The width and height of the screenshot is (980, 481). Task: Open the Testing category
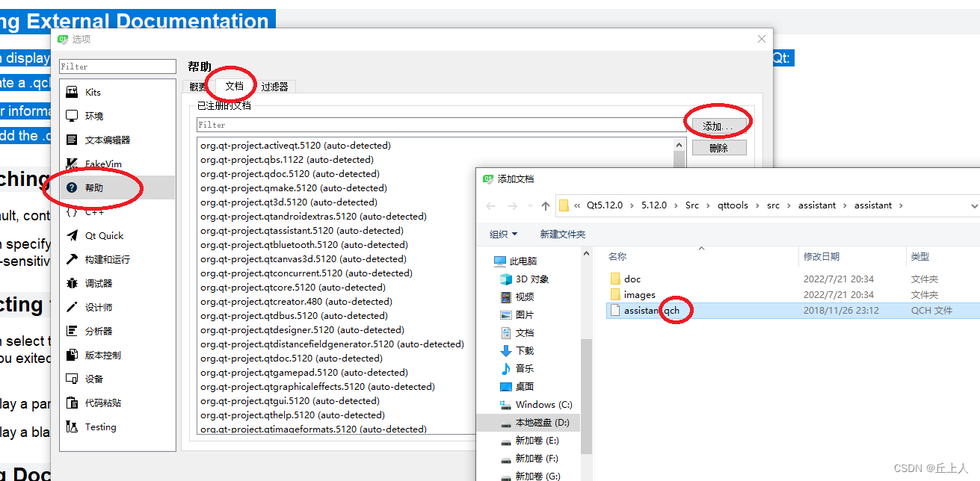[117, 426]
